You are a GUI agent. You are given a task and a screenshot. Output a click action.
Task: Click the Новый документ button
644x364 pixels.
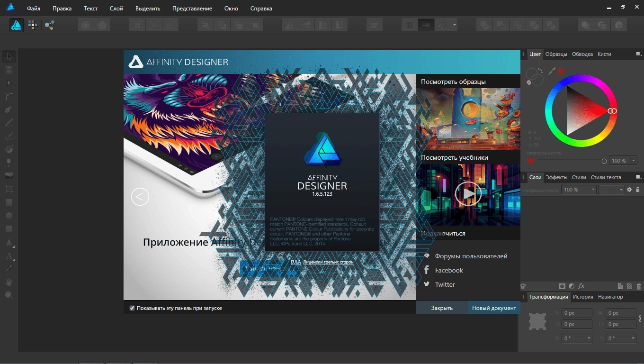point(494,308)
